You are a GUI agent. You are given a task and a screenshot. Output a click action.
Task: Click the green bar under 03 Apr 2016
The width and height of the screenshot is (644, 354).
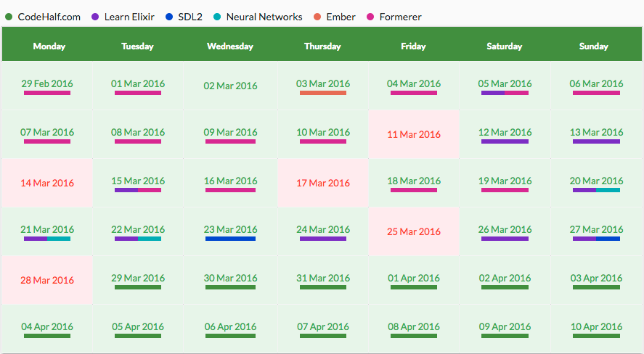[x=596, y=287]
